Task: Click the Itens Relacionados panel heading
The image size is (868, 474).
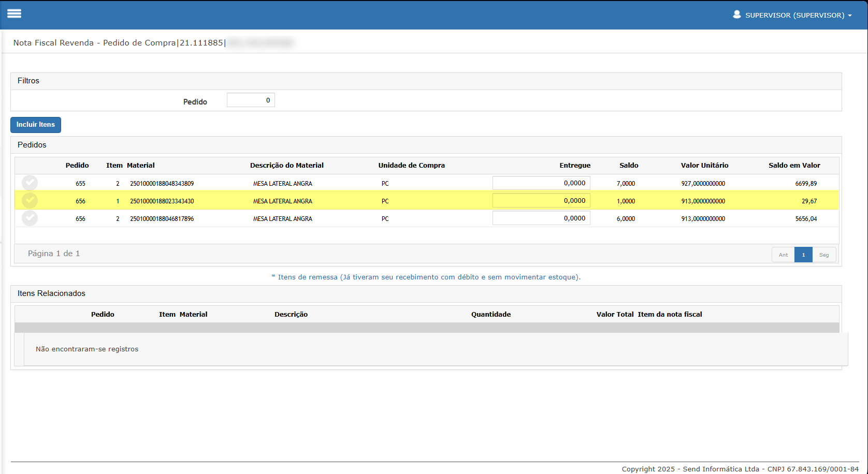Action: (x=51, y=293)
